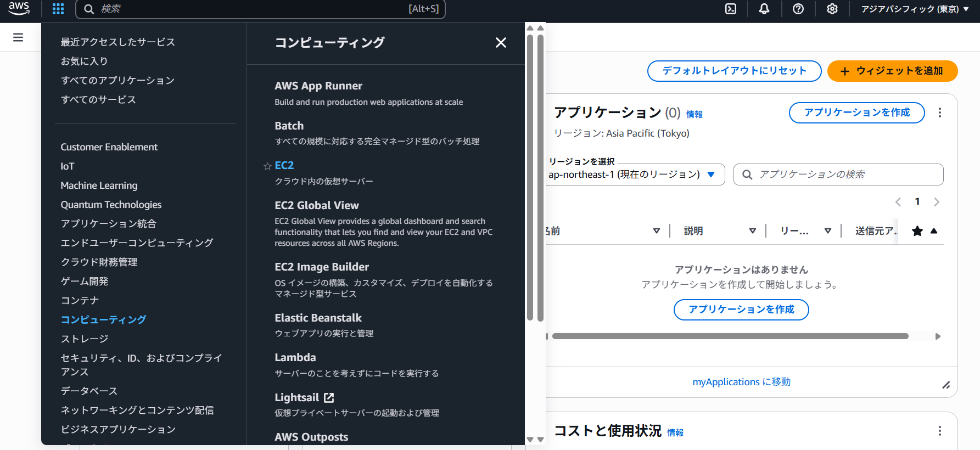Choose Machine Learning category
Viewport: 980px width, 450px height.
99,185
